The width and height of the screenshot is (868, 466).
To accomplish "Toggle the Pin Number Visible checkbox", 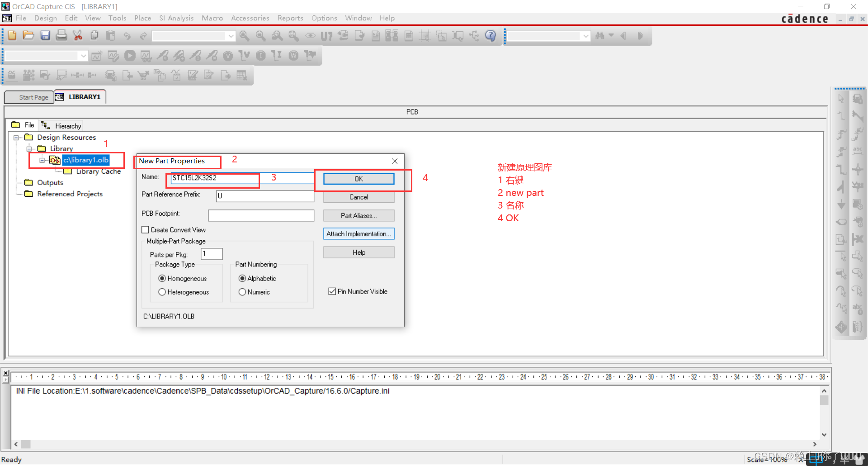I will 332,291.
